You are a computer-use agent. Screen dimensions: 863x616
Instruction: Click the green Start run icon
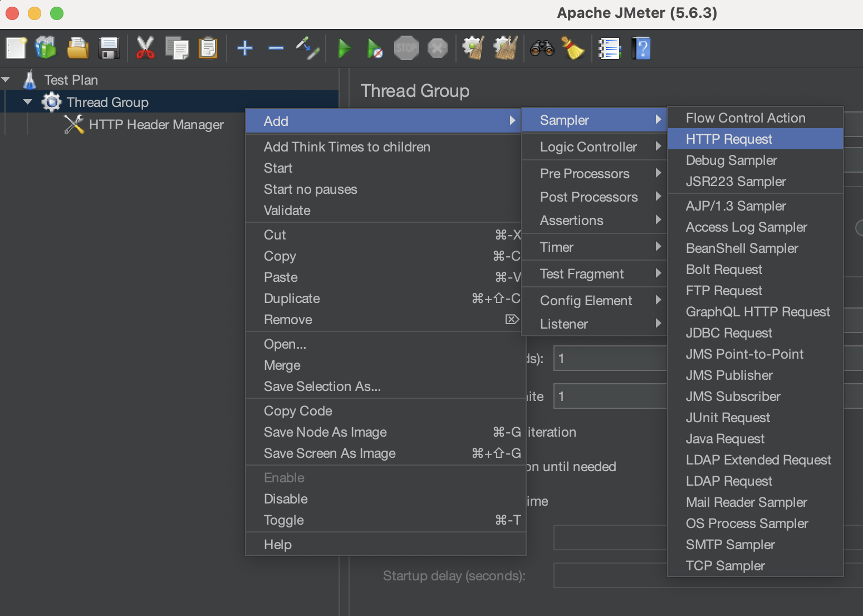pyautogui.click(x=345, y=48)
